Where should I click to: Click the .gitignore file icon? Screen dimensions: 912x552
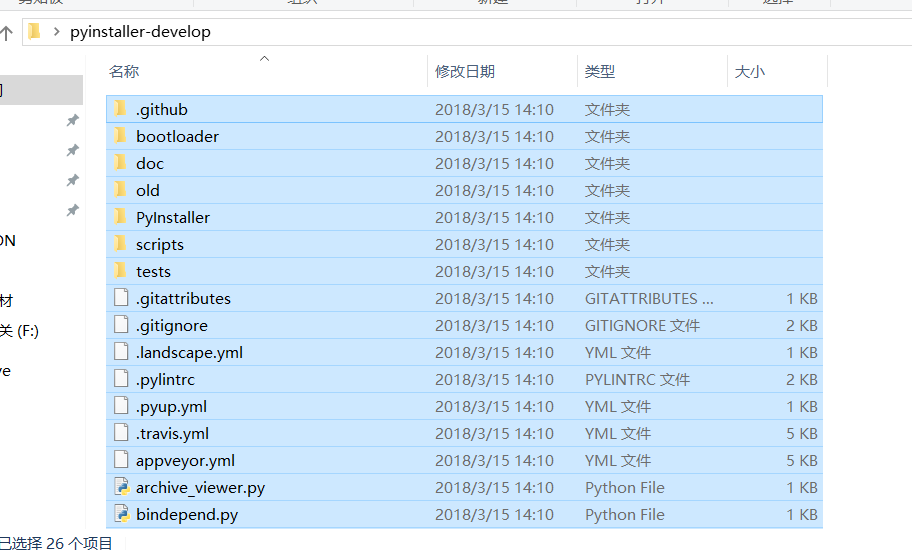coord(121,325)
